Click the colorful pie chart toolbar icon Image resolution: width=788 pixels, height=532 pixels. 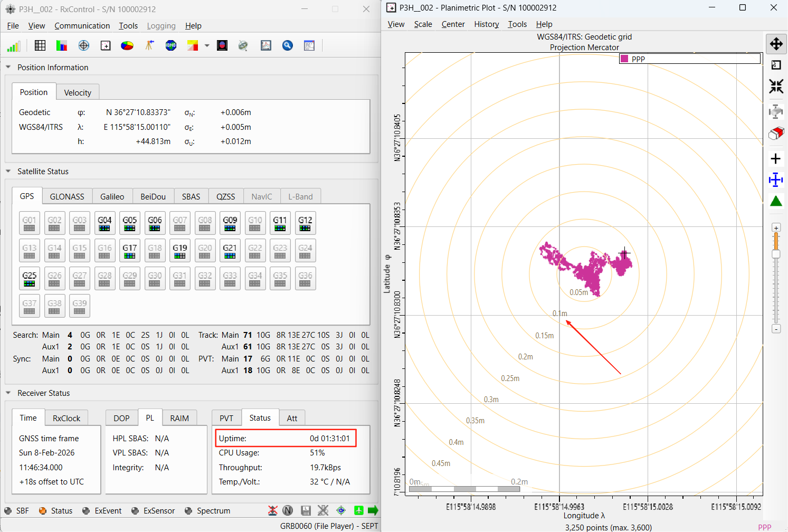click(127, 45)
